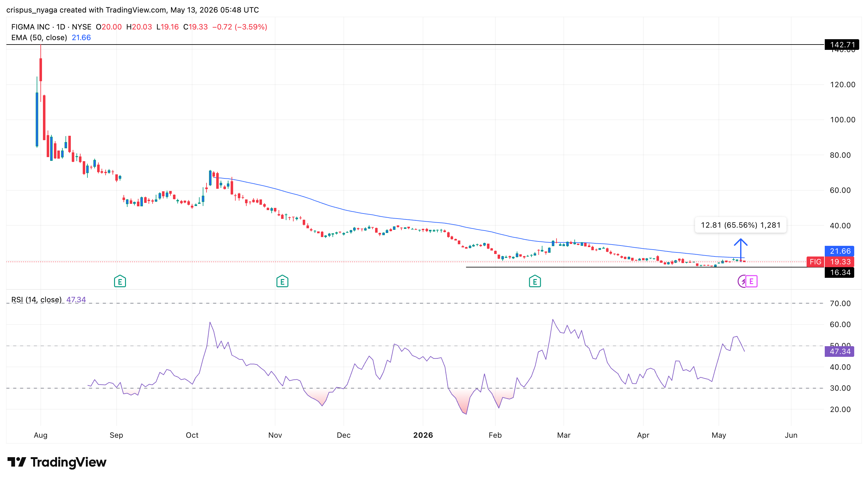This screenshot has width=868, height=481.
Task: Open the earnings marker near November
Action: click(282, 281)
